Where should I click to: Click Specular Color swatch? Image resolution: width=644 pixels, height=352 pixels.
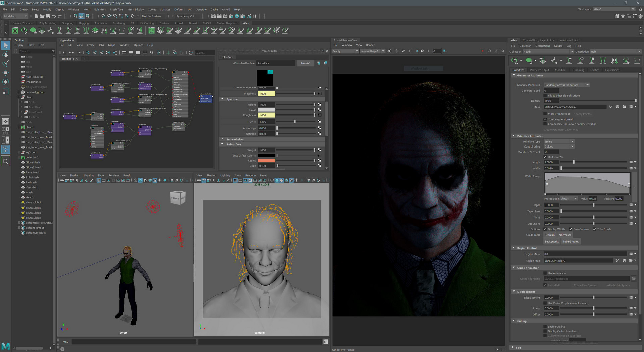(x=266, y=110)
